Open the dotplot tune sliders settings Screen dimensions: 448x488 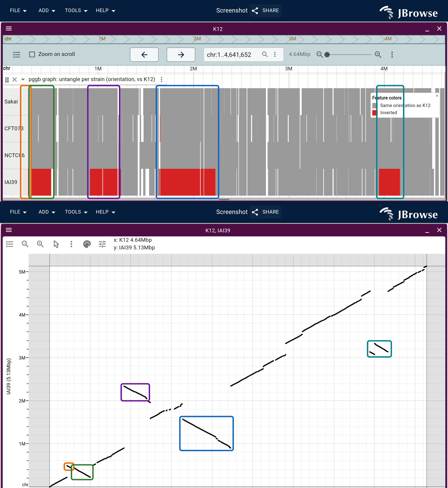pos(102,244)
